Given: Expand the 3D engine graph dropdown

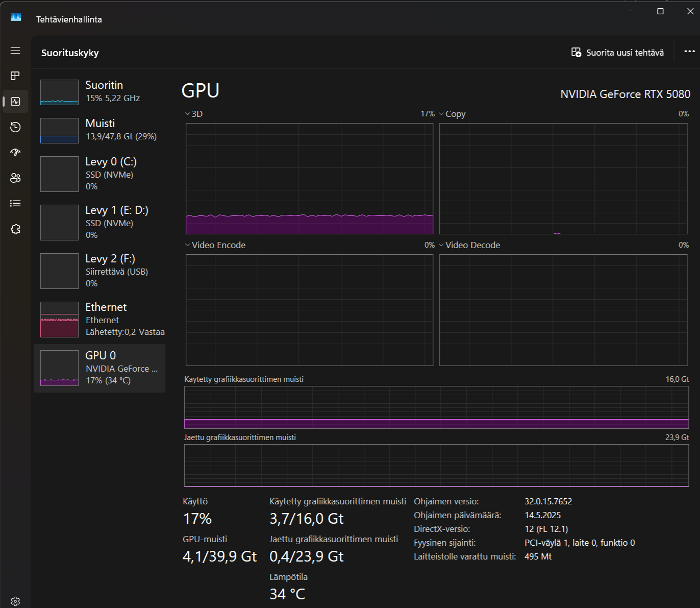Looking at the screenshot, I should [x=194, y=114].
